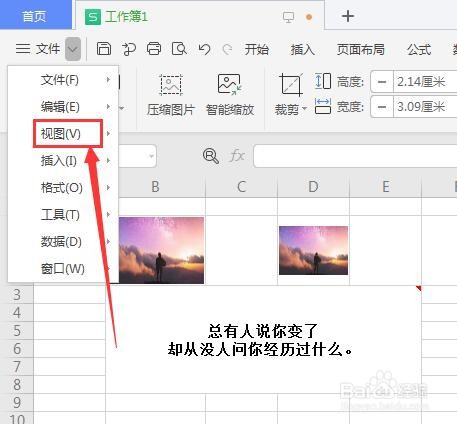This screenshot has width=457, height=424.
Task: Select column C header
Action: click(x=242, y=187)
